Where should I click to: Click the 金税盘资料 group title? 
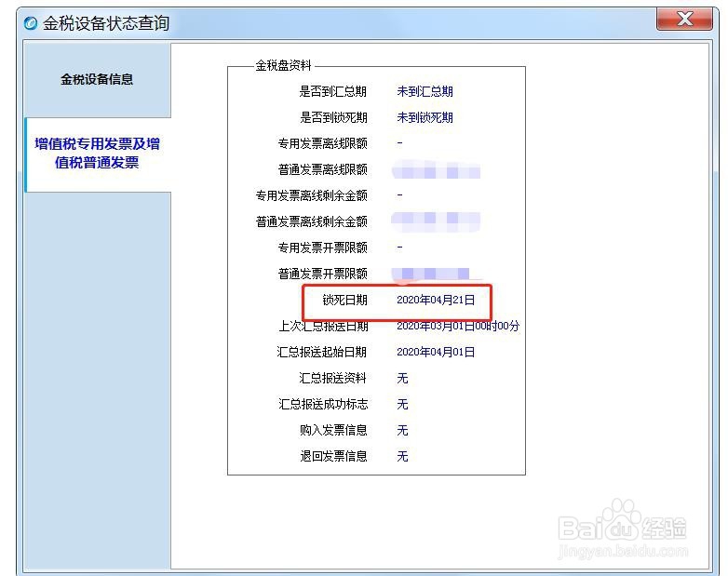(284, 65)
